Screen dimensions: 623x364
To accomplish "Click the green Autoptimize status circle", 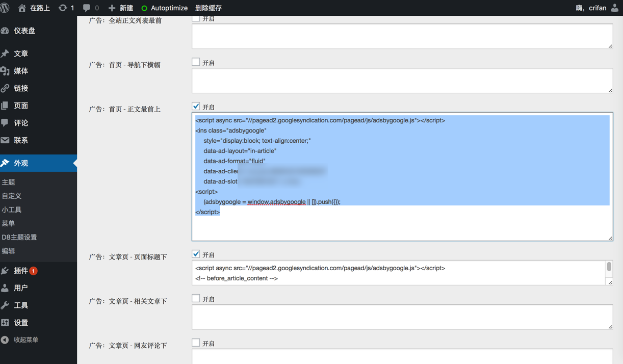I will (x=144, y=8).
